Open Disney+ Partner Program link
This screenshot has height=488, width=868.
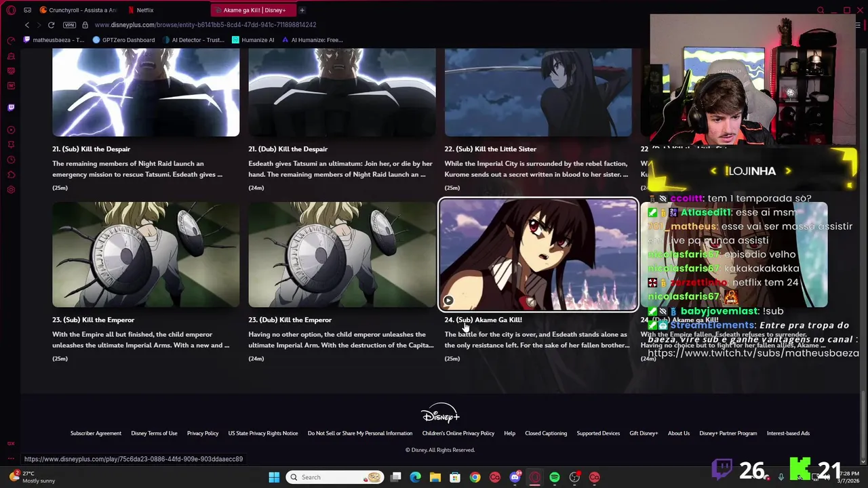click(x=728, y=434)
